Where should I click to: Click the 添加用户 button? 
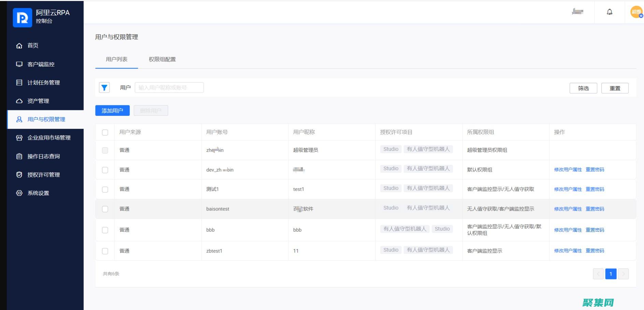tap(112, 110)
